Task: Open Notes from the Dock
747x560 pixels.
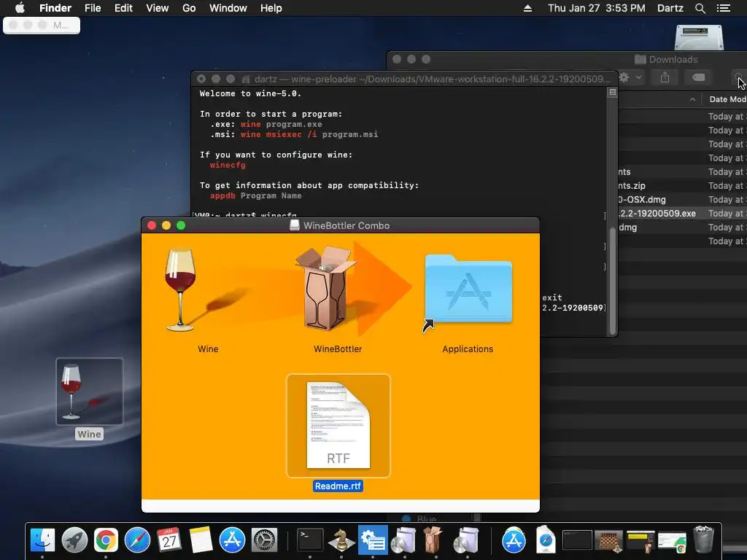Action: click(x=201, y=540)
